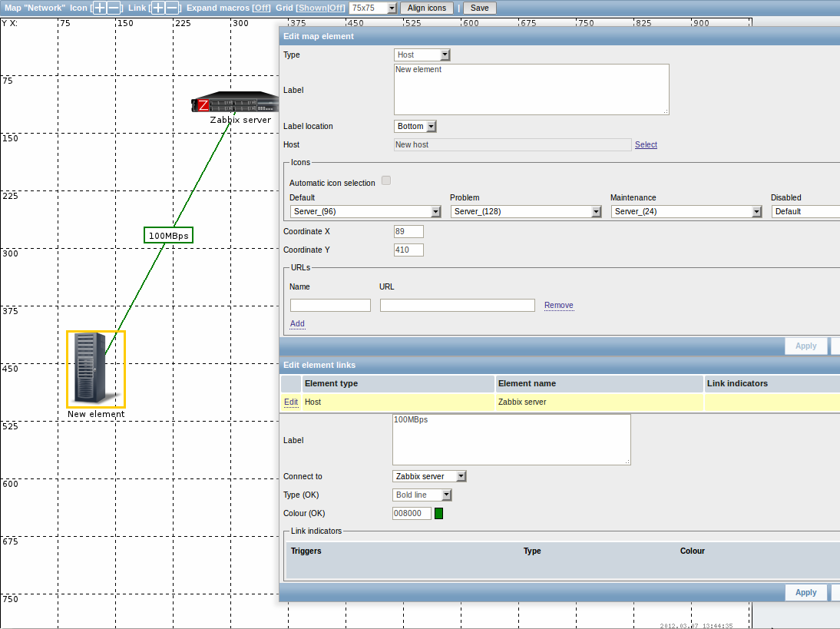Apply element link changes

click(805, 593)
